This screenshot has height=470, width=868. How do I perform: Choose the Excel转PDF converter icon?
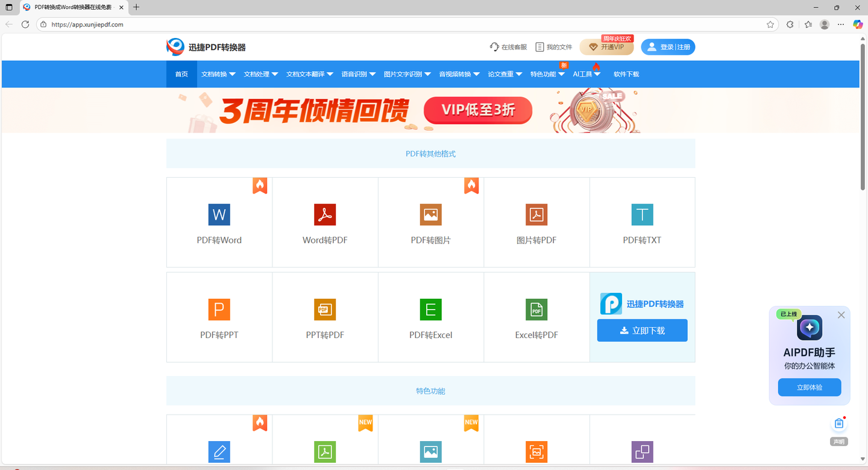pos(536,310)
